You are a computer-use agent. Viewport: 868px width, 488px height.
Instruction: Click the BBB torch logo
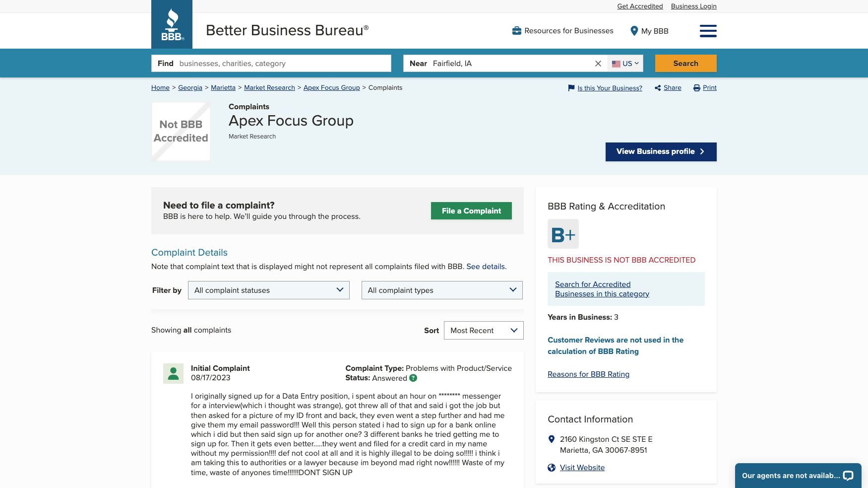[172, 24]
